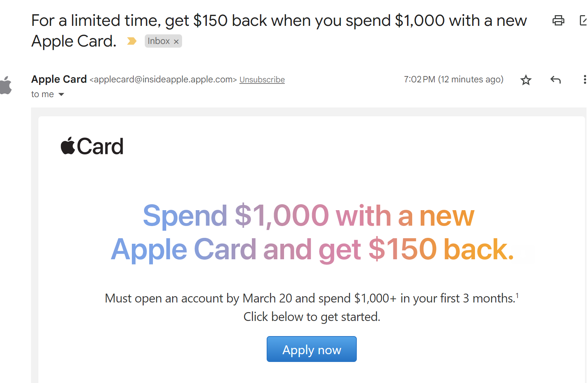
Task: Click the reply arrow icon
Action: [555, 79]
